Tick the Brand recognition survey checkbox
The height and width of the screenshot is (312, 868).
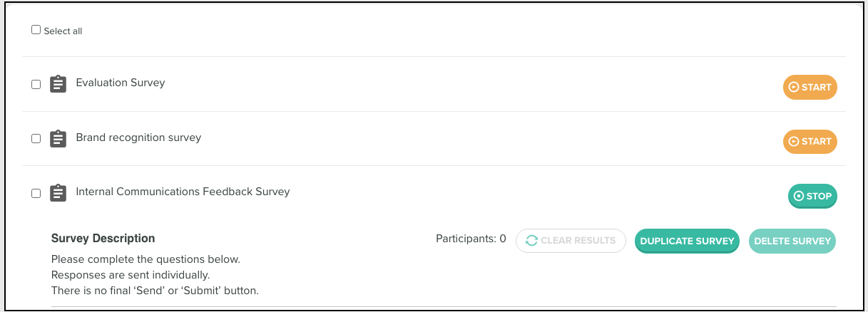(36, 139)
